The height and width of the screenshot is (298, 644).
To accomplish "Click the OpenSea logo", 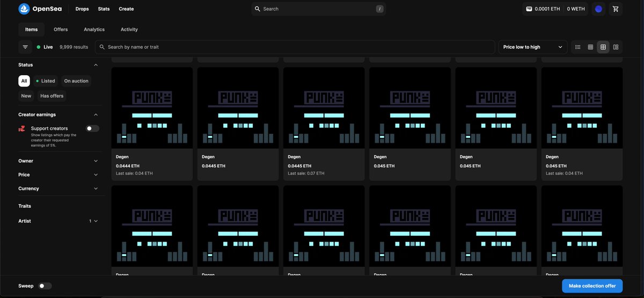I will 40,9.
